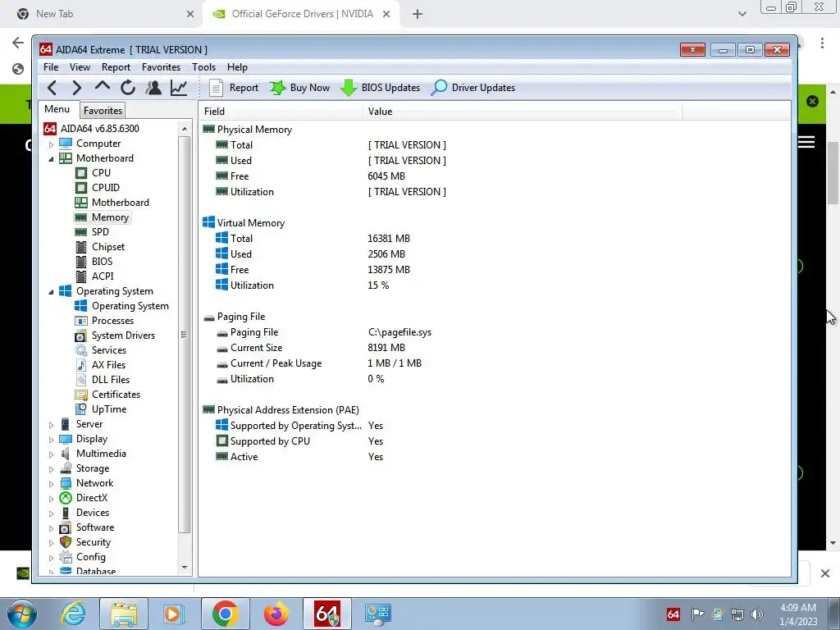Open the File menu
The width and height of the screenshot is (840, 630).
point(51,67)
